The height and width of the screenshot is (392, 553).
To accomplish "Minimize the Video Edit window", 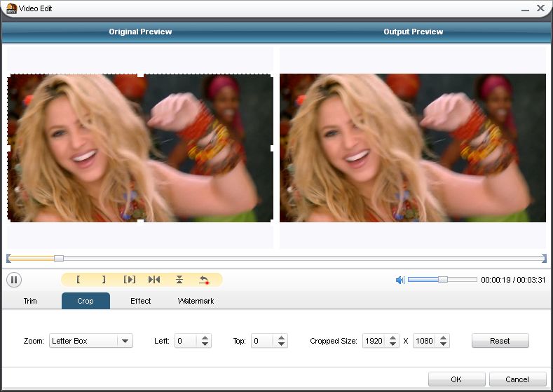I will [x=525, y=9].
